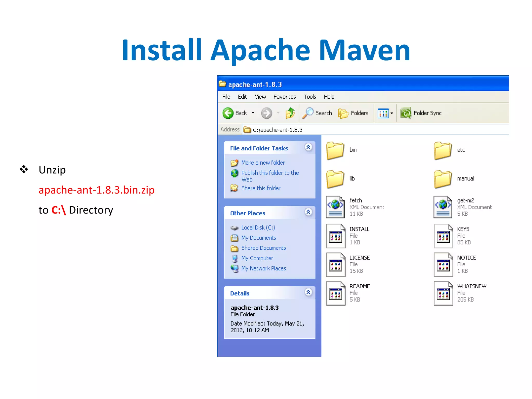Click the Other Places heading text

click(248, 213)
